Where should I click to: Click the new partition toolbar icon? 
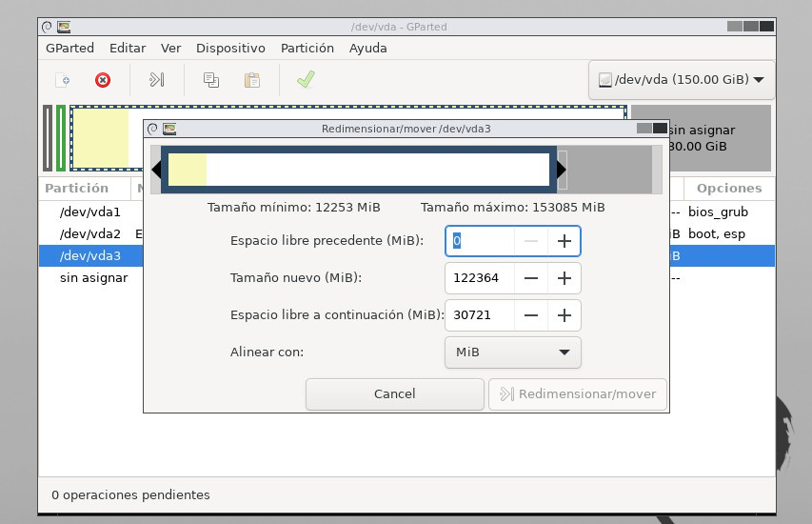point(62,80)
